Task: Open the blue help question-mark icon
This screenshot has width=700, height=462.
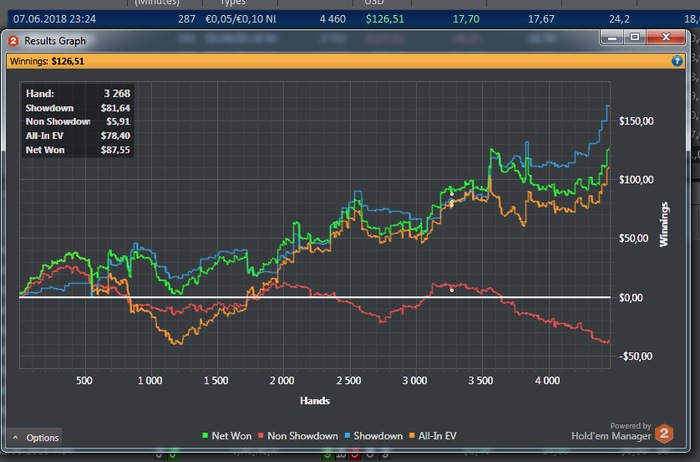Action: pos(677,61)
